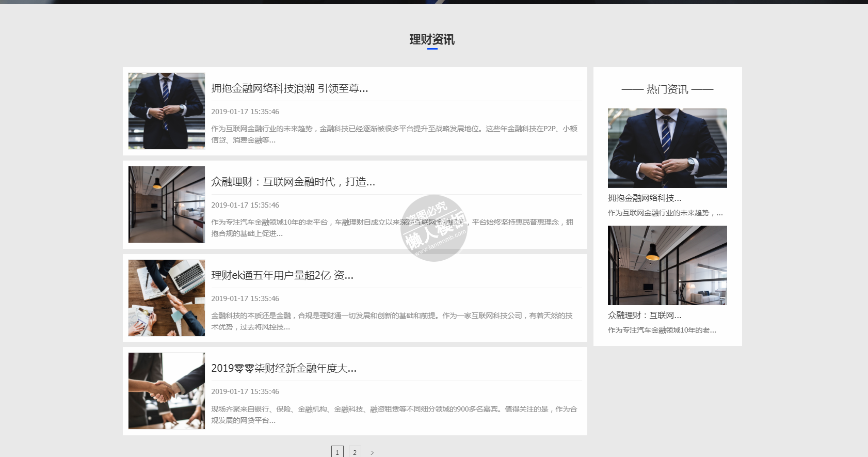Viewport: 868px width, 457px height.
Task: Click the 理财ek通五年用户量超2亿 headline
Action: (282, 275)
